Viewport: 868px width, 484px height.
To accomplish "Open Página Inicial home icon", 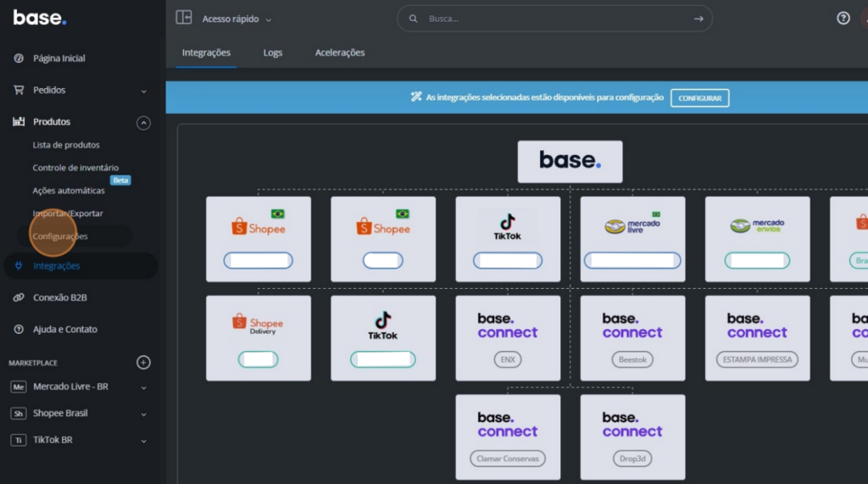I will (x=19, y=58).
